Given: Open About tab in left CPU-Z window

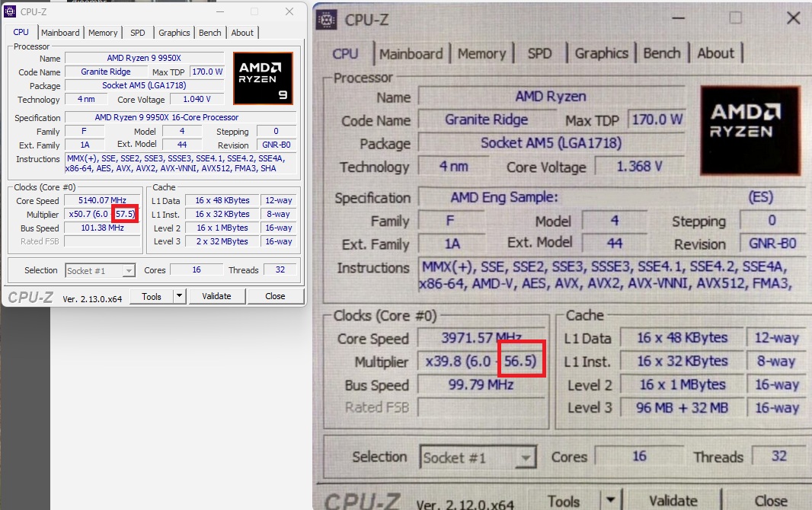Looking at the screenshot, I should tap(242, 33).
